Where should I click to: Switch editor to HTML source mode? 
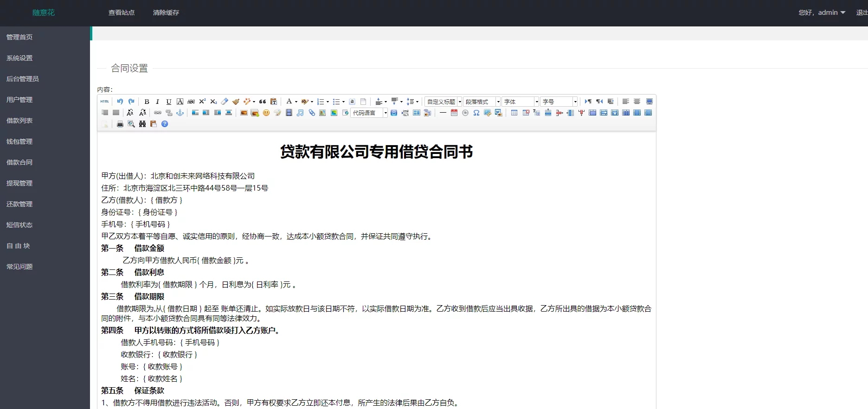105,102
